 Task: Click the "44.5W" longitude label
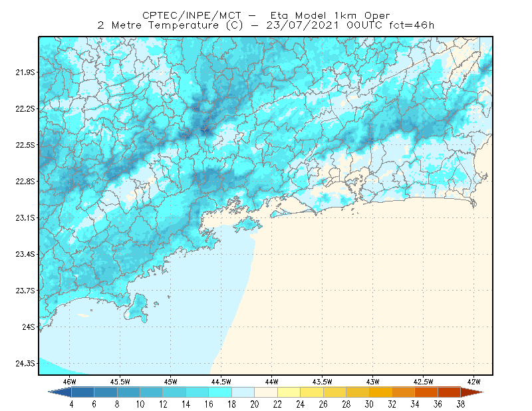pos(221,382)
